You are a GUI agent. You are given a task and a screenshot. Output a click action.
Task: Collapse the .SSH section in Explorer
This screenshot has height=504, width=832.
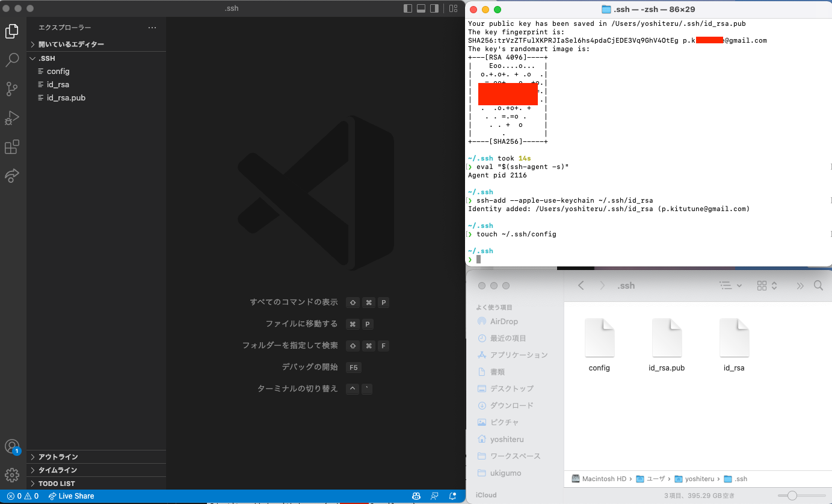[33, 58]
